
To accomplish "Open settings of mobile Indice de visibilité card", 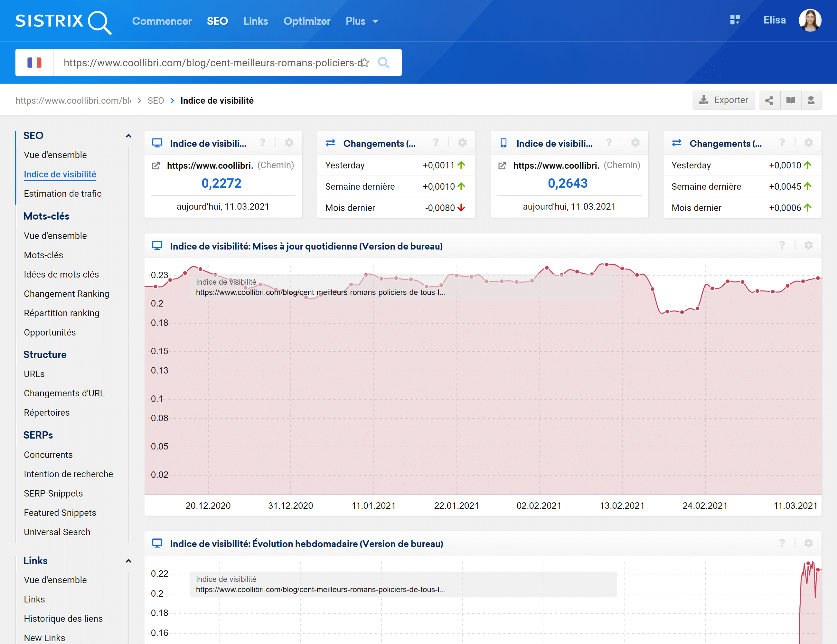I will point(635,143).
